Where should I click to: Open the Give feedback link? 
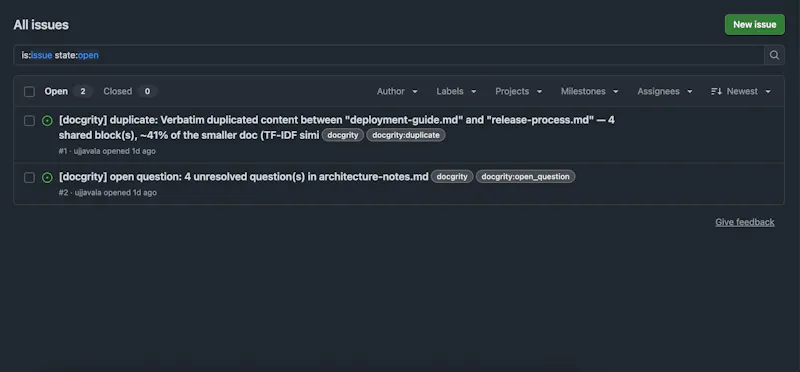pos(744,222)
